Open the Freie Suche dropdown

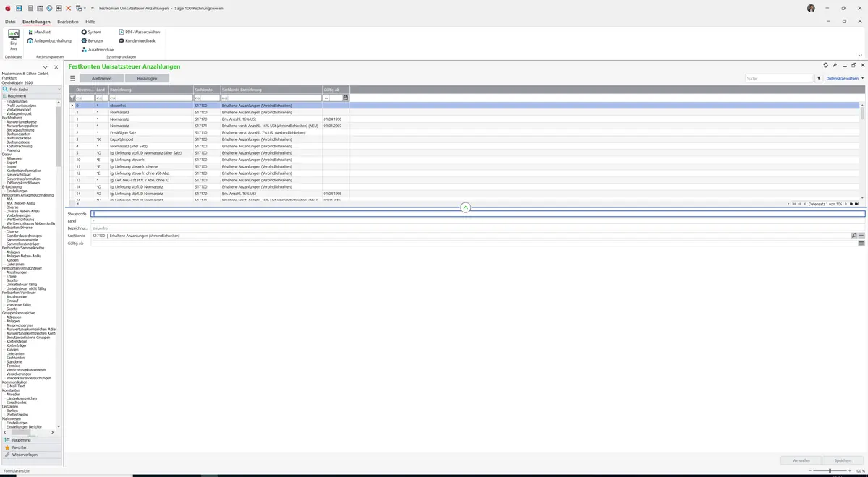point(59,90)
